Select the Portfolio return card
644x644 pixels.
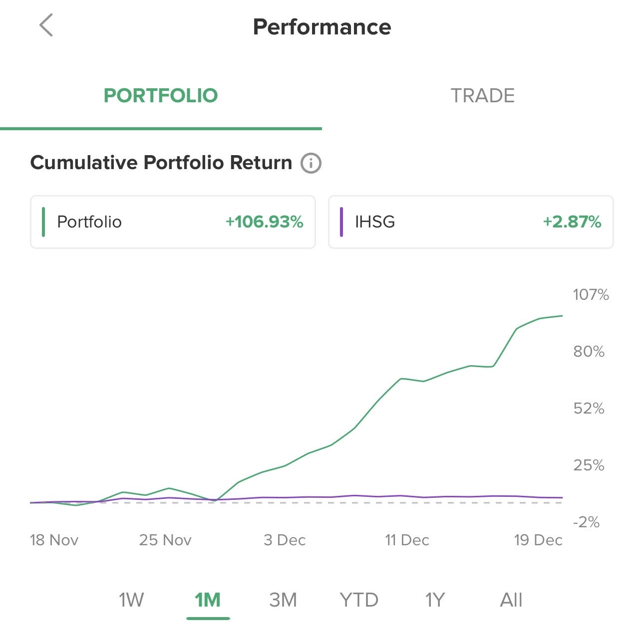(x=173, y=222)
